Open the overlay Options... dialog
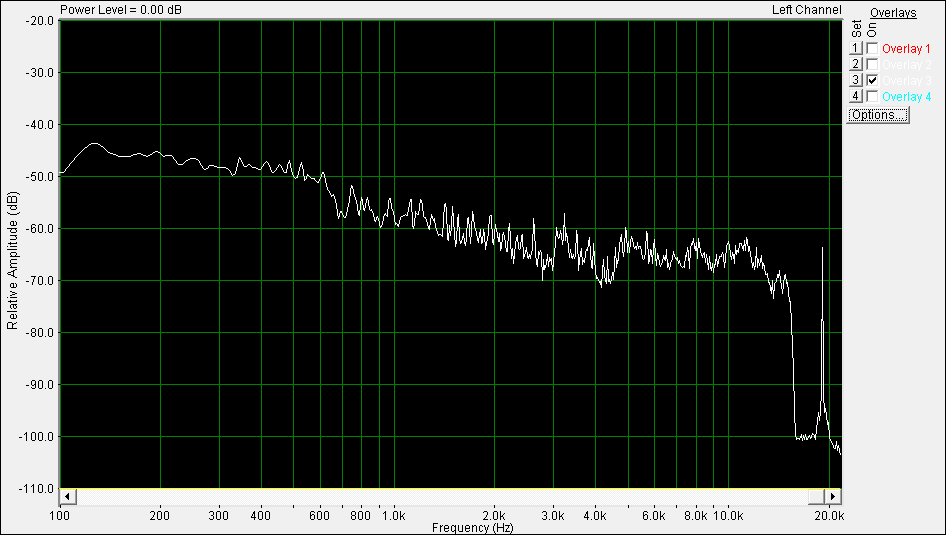 point(877,115)
